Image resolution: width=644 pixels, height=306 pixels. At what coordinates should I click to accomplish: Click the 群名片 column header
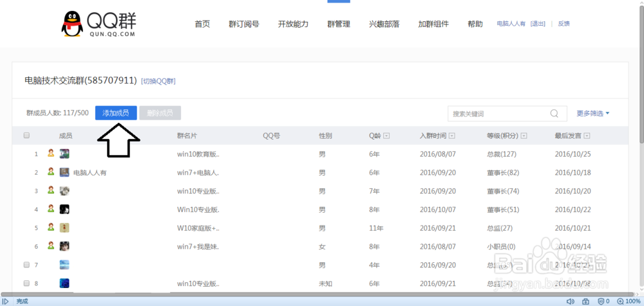(187, 136)
